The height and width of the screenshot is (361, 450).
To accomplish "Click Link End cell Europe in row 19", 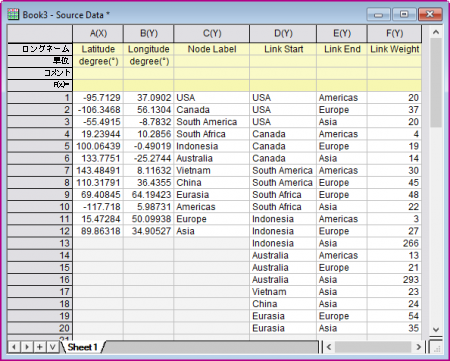I will (342, 316).
